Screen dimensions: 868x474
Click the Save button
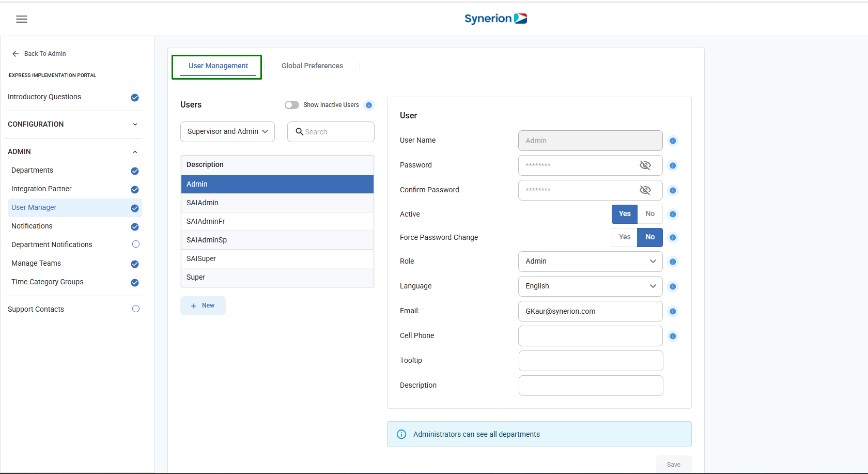[x=673, y=465]
